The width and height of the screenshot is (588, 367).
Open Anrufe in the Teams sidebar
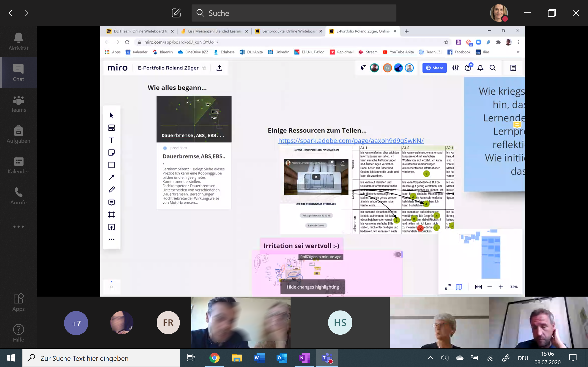(x=18, y=196)
